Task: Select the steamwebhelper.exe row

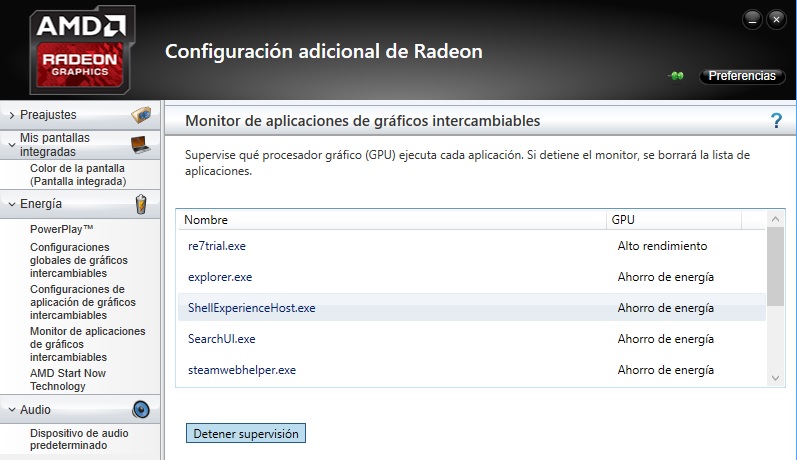Action: [472, 370]
